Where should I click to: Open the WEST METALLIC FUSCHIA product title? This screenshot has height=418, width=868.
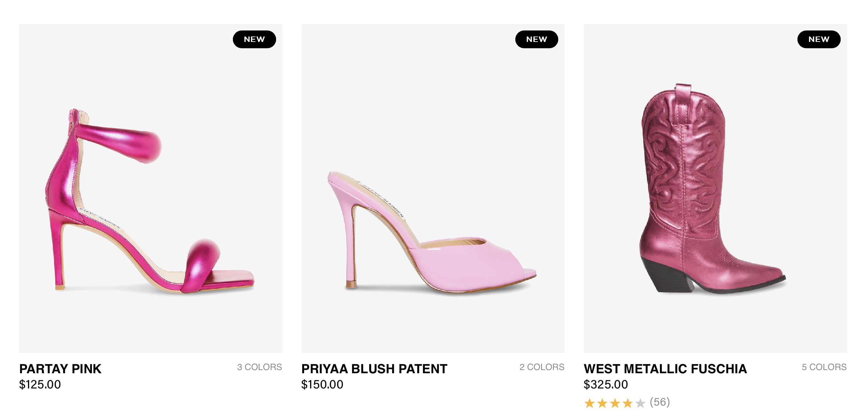point(665,369)
